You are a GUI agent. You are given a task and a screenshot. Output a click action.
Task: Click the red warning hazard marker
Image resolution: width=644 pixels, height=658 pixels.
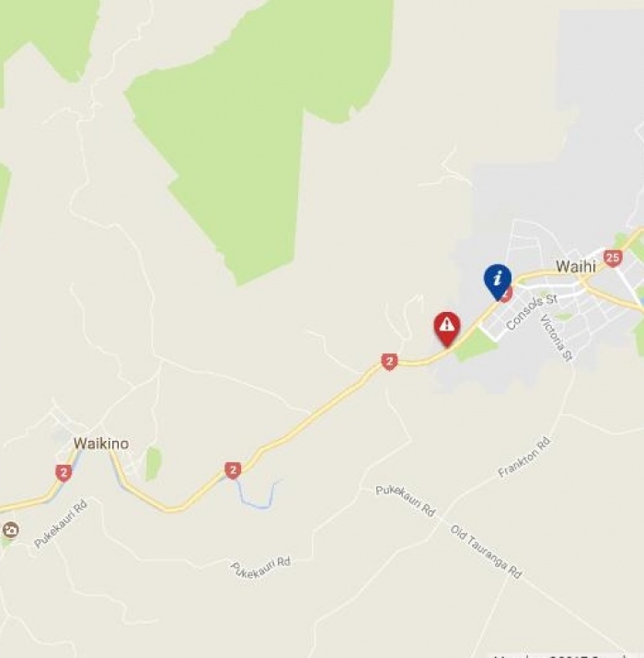pyautogui.click(x=447, y=329)
